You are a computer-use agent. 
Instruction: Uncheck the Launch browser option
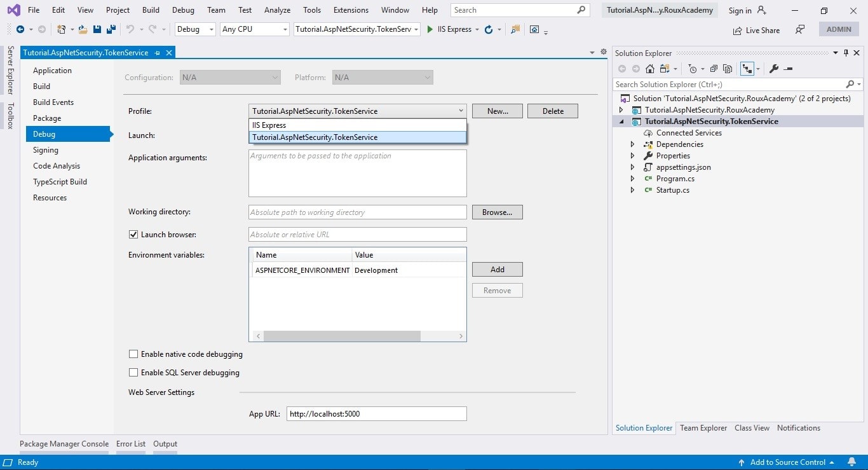[x=133, y=234]
